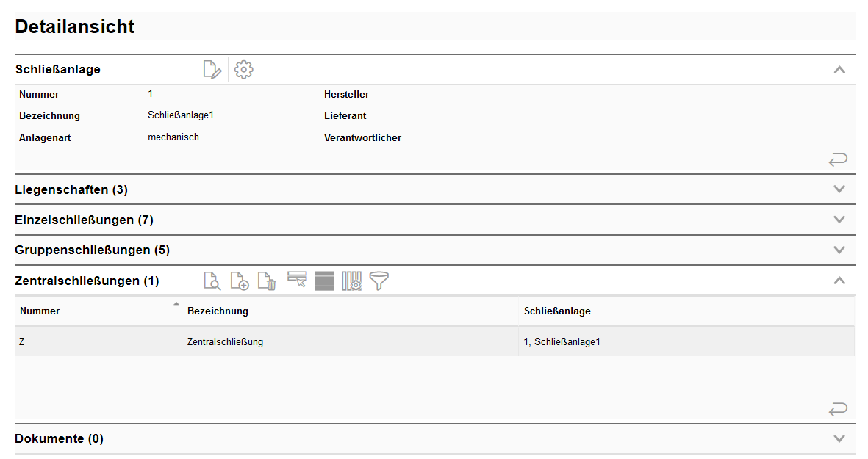The image size is (868, 459).
Task: Open the gear settings icon beside Schließanlage
Action: (x=243, y=70)
